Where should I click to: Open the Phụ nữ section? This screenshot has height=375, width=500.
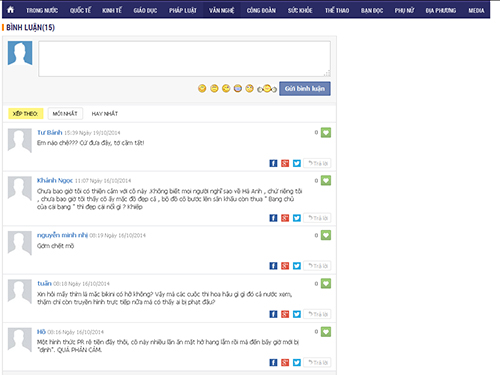coord(404,10)
